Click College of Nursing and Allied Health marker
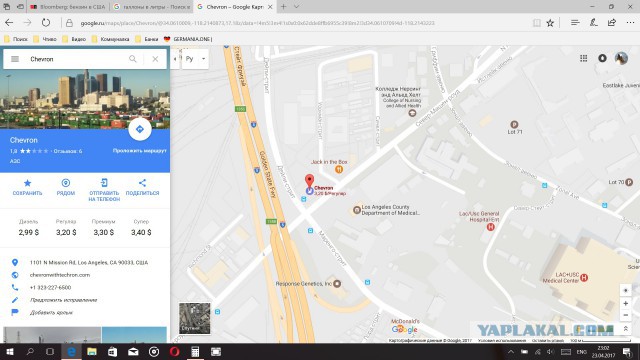This screenshot has height=360, width=640. pos(412,113)
